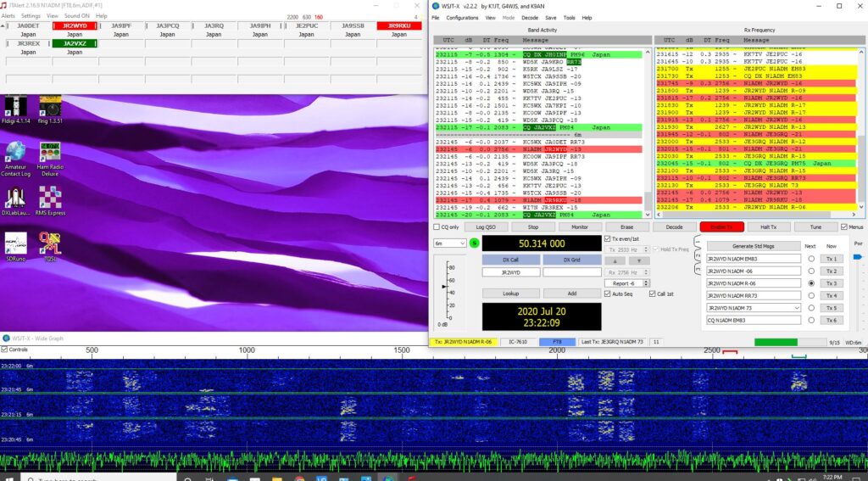Open the Tx 5 message dropdown

point(796,308)
